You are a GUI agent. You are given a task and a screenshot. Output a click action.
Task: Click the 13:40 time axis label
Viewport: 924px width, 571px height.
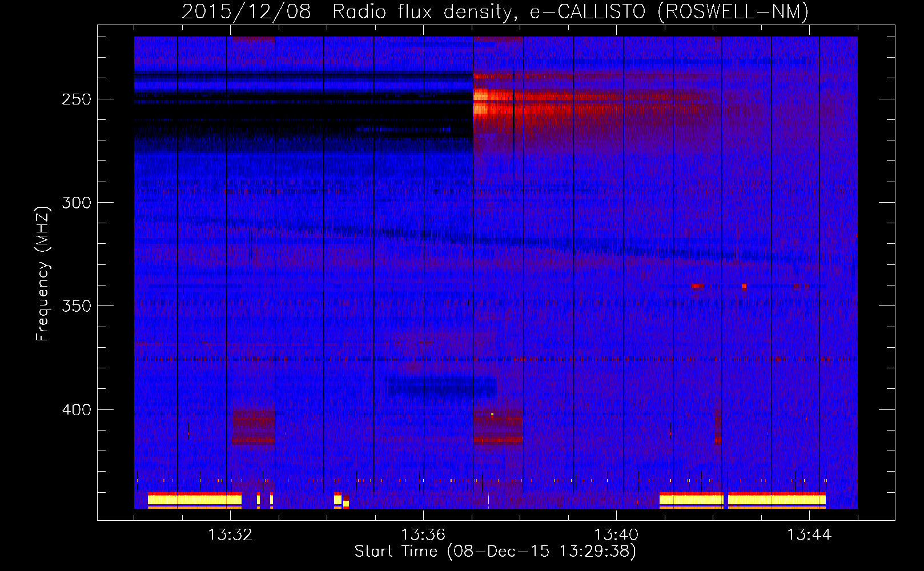(x=616, y=535)
